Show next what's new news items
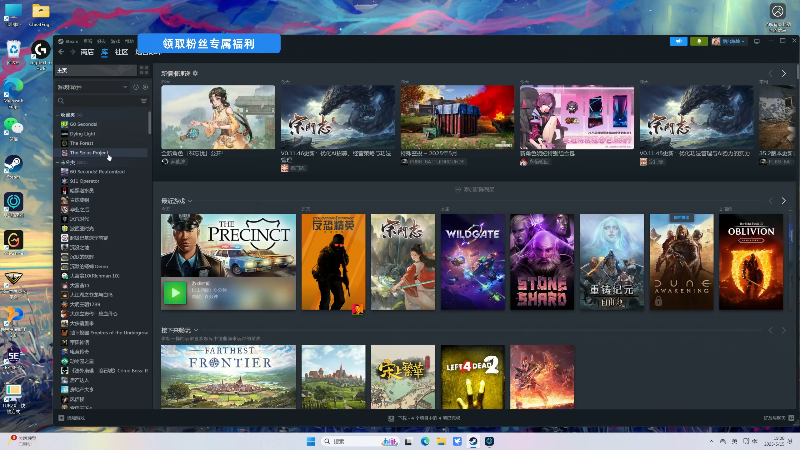 784,73
